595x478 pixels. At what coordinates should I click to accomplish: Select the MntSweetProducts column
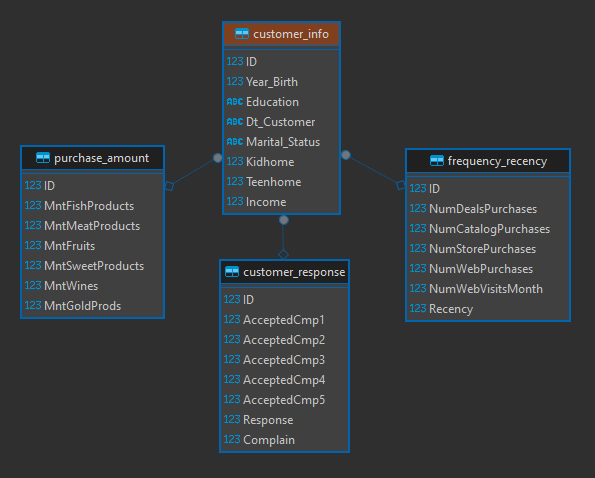pos(93,266)
